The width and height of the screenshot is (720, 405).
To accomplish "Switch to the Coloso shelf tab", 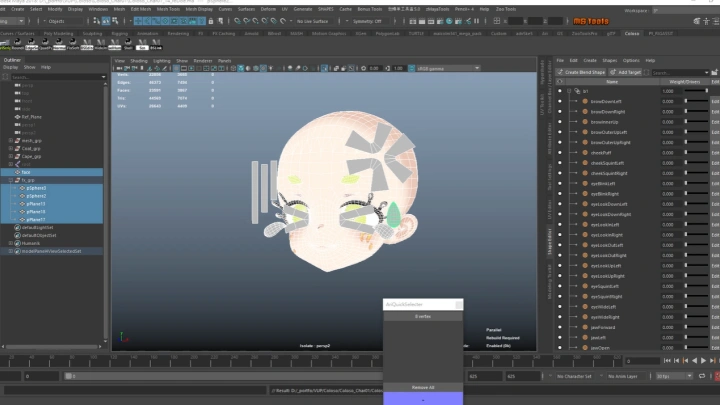I will tap(632, 34).
